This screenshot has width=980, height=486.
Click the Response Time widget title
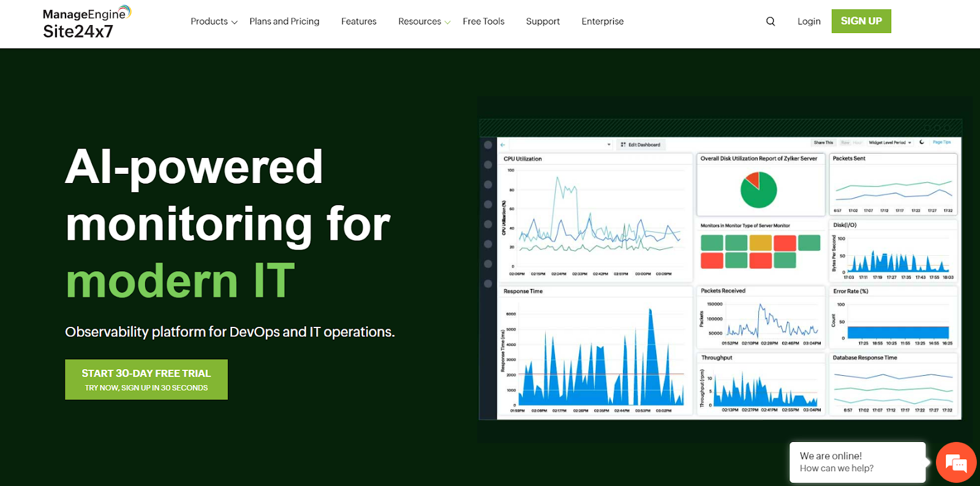523,291
